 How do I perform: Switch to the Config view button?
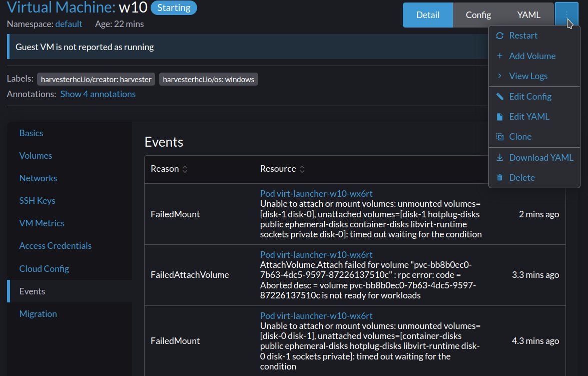478,15
